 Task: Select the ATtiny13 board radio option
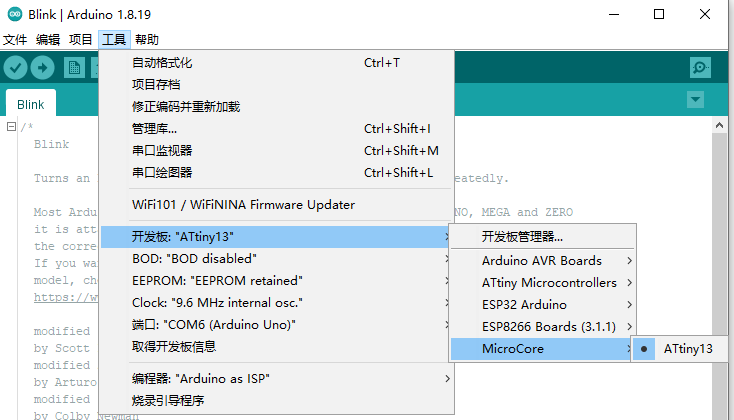click(x=680, y=349)
